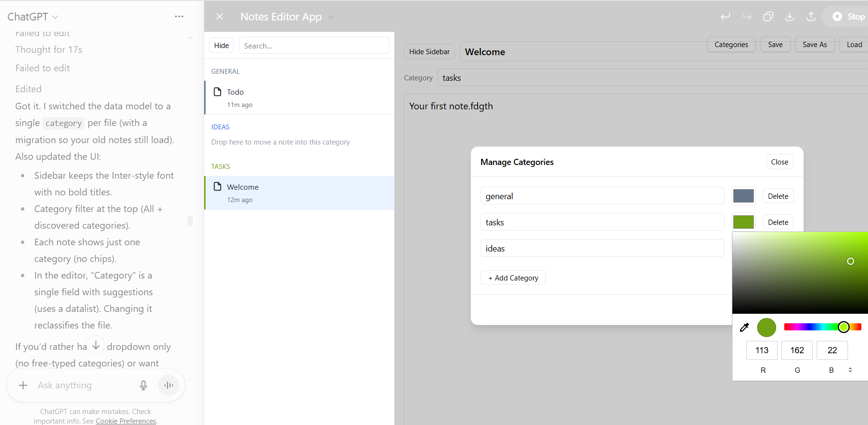Click the chat scrollbar thumb
Viewport: 868px width, 425px height.
tap(190, 221)
